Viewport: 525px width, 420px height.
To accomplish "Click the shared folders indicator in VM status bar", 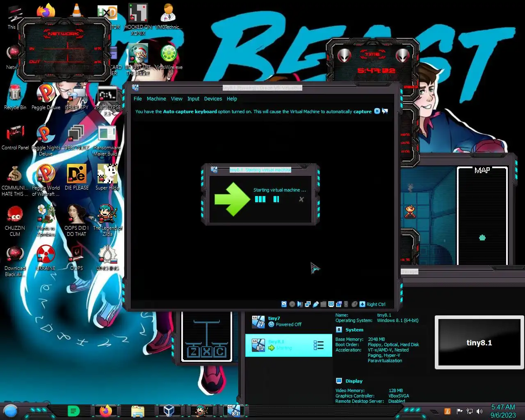I will 323,304.
